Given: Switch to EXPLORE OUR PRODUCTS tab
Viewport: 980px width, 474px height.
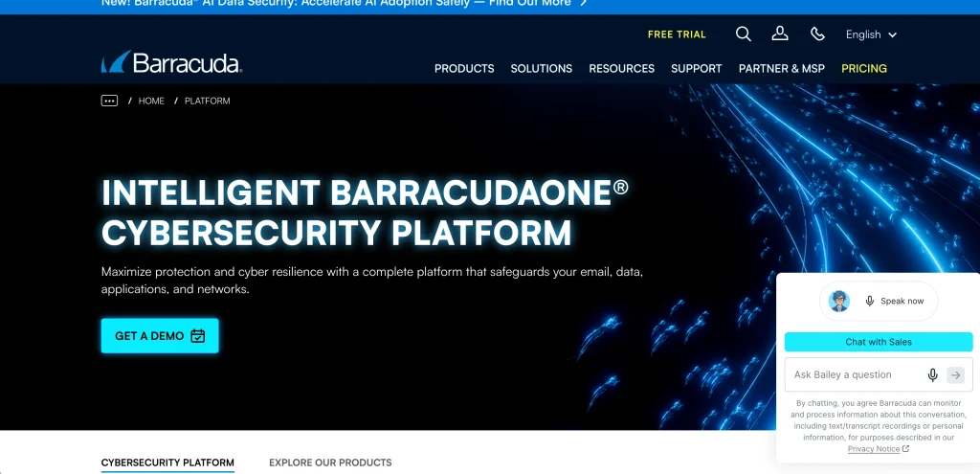Looking at the screenshot, I should (x=330, y=463).
